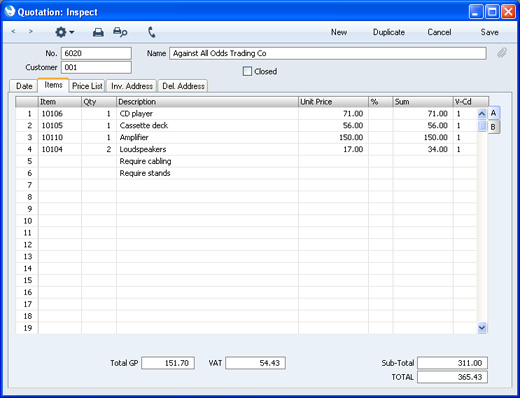Click the Save button
Screen dimensions: 520x398
pos(489,32)
